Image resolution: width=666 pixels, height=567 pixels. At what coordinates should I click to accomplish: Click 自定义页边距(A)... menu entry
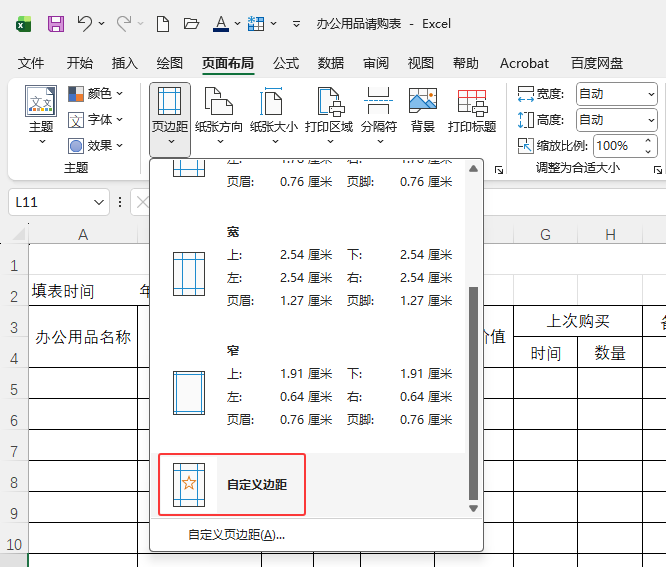[236, 535]
